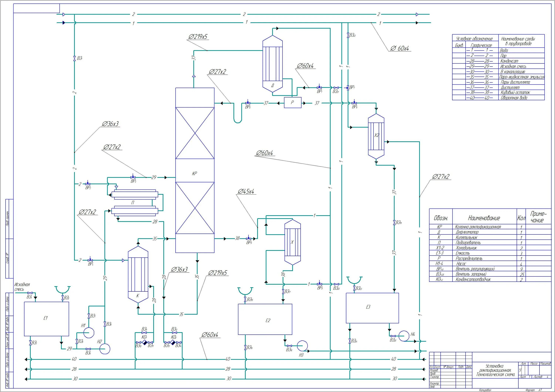
Task: Click the distributor box labeled Р
Action: pos(292,102)
